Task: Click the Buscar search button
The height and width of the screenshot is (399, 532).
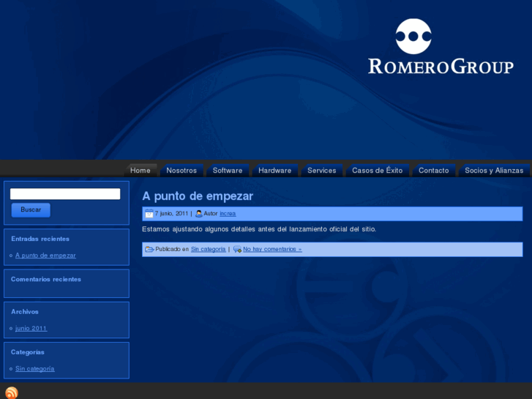Action: coord(31,210)
